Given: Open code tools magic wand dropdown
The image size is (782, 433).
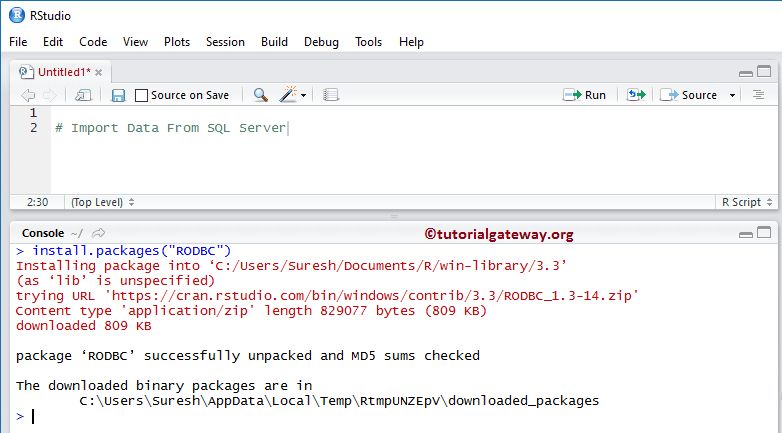Looking at the screenshot, I should (293, 95).
